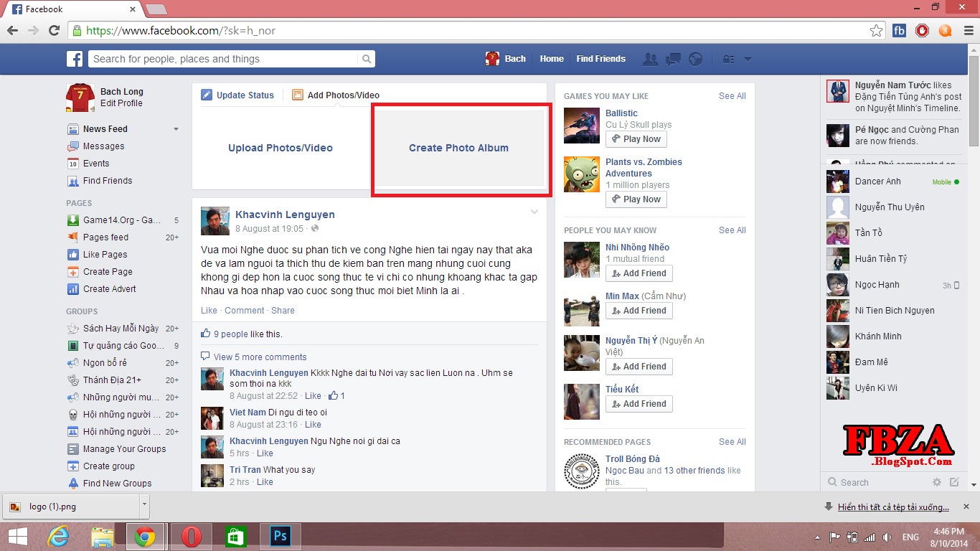Open the friend requests icon
980x551 pixels.
click(651, 59)
